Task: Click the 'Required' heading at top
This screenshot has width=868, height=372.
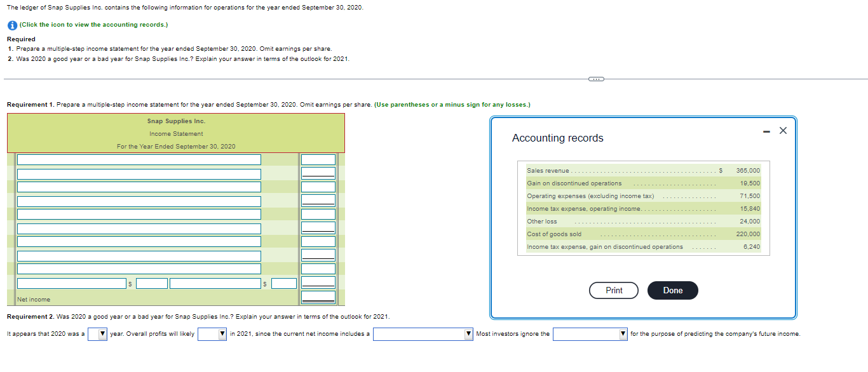Action: tap(21, 39)
